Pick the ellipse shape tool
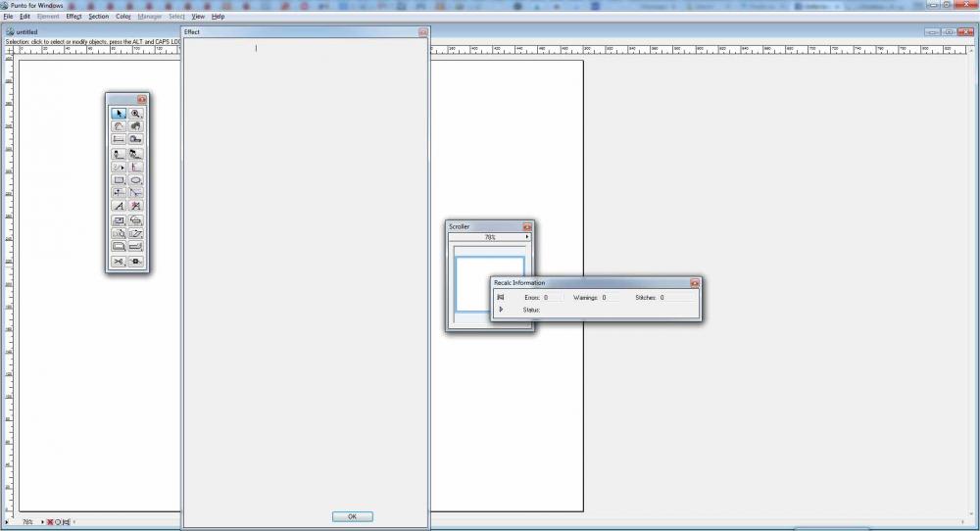This screenshot has height=531, width=980. 136,180
